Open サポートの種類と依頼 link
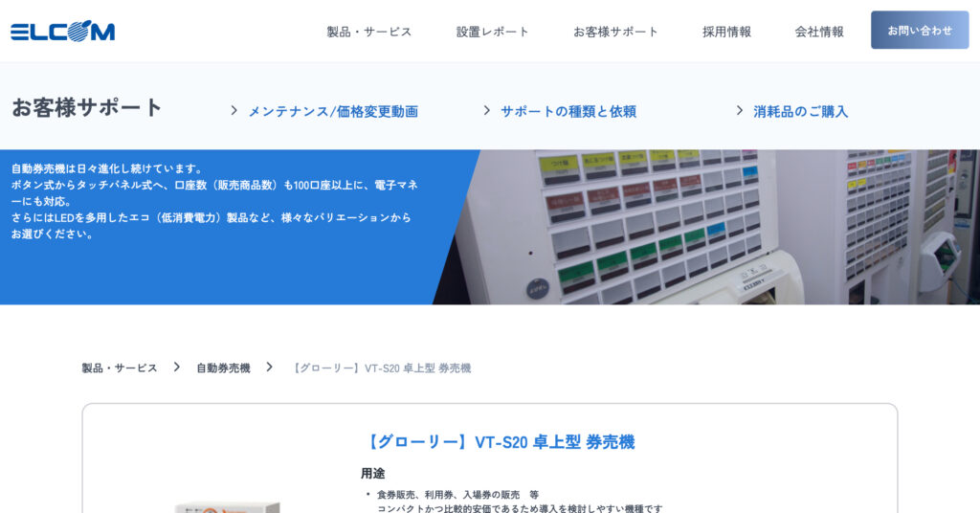 point(568,111)
